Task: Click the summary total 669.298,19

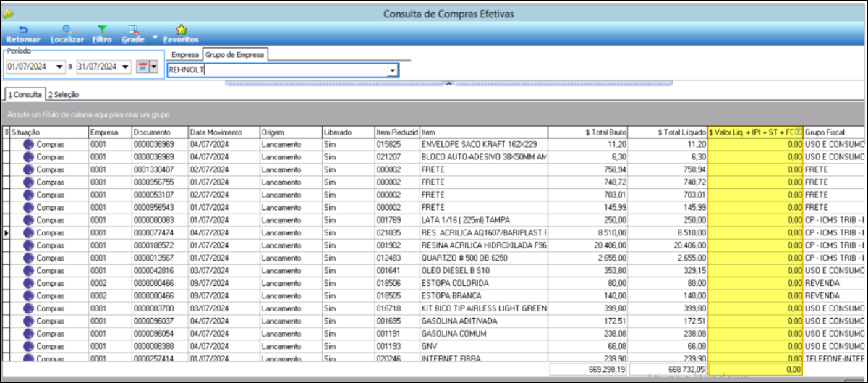Action: 588,369
